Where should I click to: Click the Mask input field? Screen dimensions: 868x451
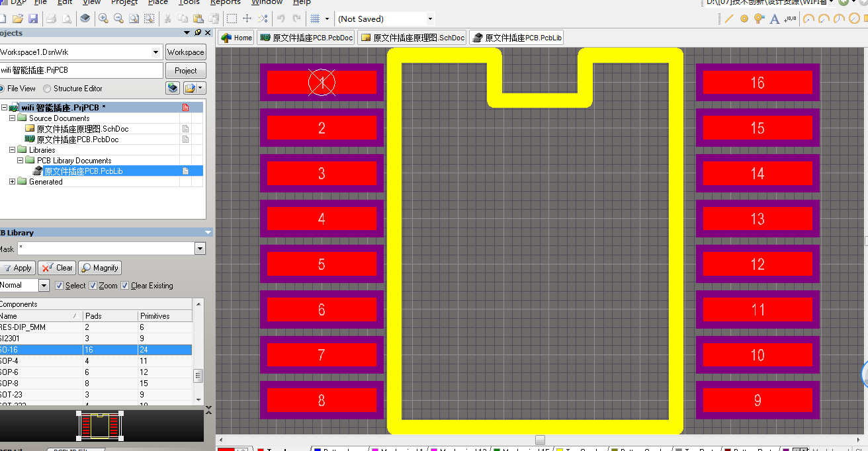point(106,249)
